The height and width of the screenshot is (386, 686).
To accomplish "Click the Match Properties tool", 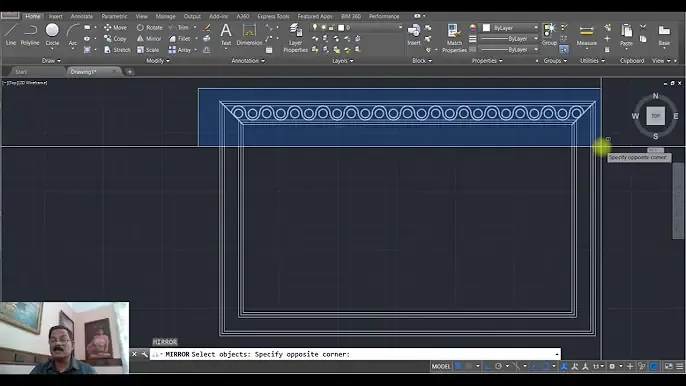I will pyautogui.click(x=454, y=38).
